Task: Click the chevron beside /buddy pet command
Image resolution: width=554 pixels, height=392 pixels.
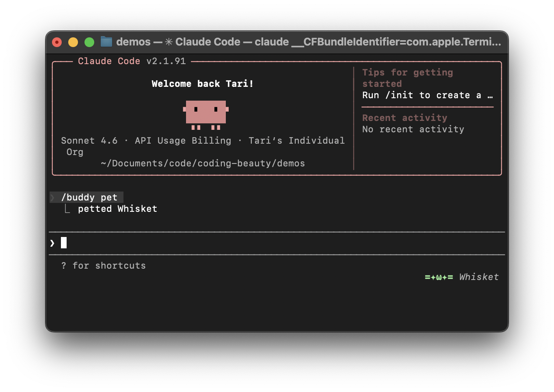Action: (52, 198)
